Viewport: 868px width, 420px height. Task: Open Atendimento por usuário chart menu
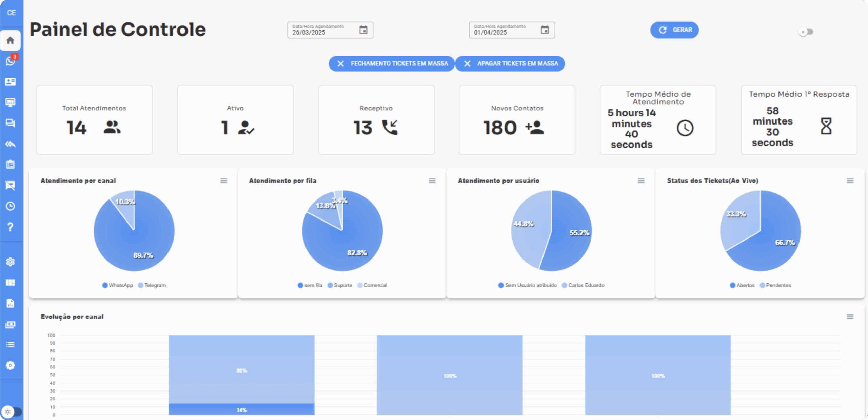(x=641, y=181)
